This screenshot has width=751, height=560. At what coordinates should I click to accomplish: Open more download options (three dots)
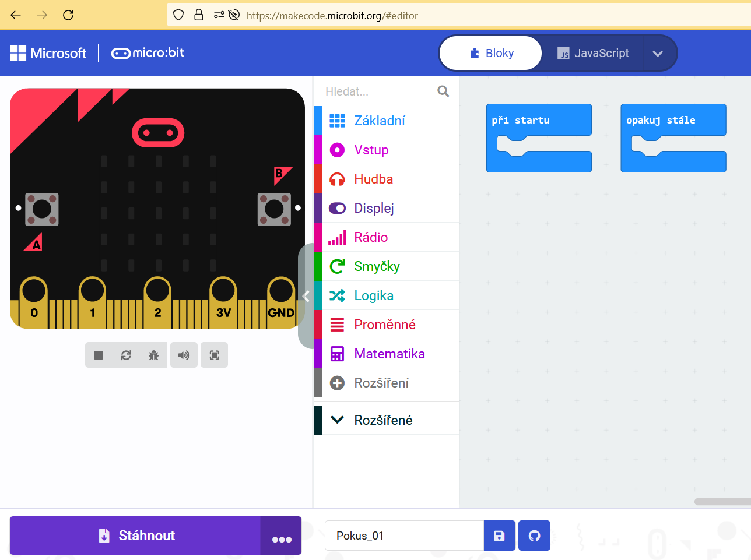pos(281,537)
